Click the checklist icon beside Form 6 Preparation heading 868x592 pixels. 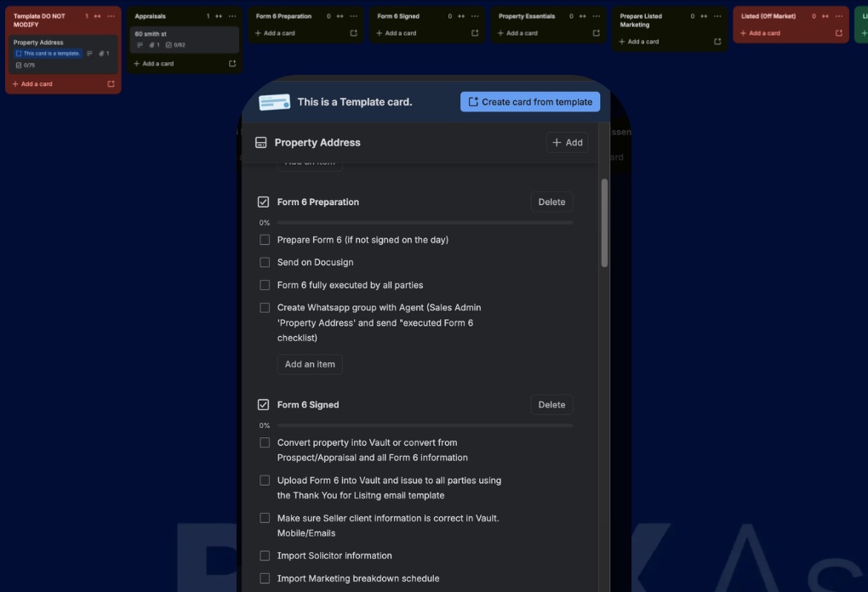tap(264, 202)
